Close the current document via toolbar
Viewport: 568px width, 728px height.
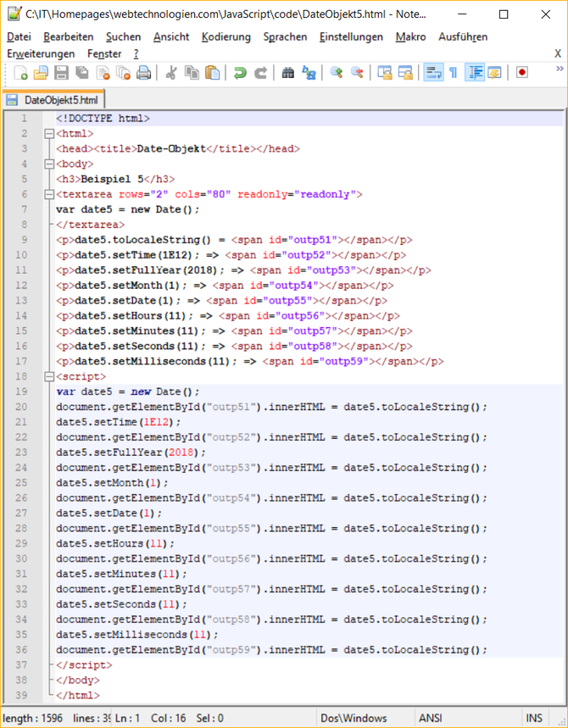click(103, 73)
